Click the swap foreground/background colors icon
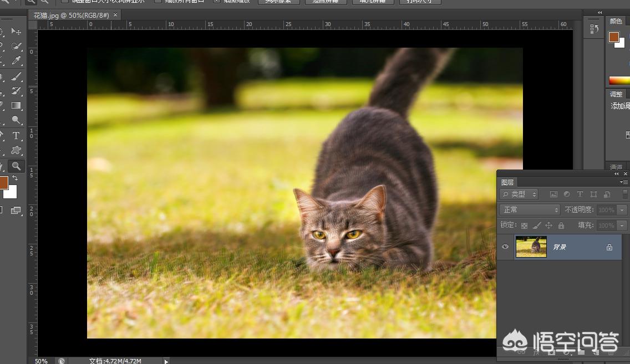The image size is (630, 364). (15, 178)
